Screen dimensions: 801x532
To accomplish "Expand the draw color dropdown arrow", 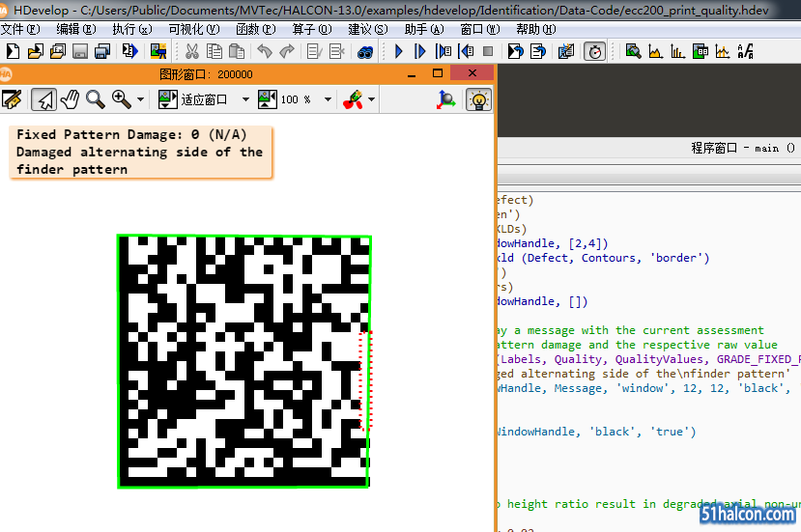I will tap(371, 99).
